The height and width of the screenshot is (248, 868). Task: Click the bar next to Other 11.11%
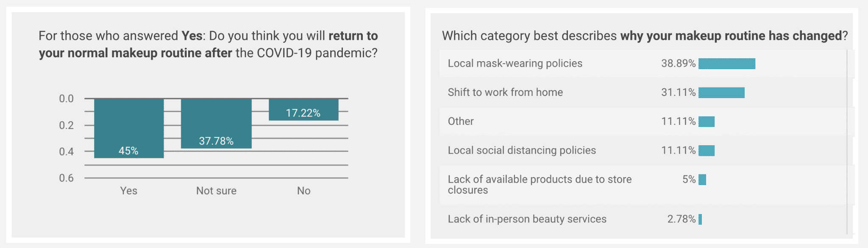pos(707,121)
